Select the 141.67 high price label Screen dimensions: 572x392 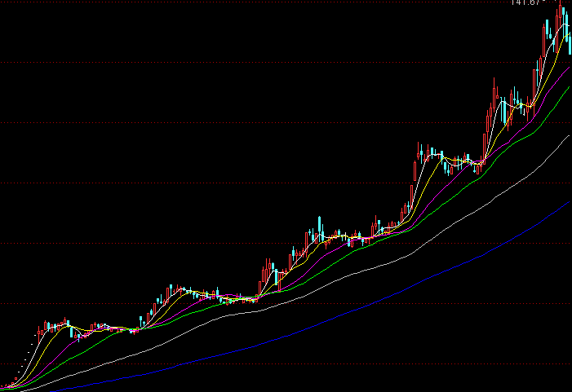pos(525,2)
